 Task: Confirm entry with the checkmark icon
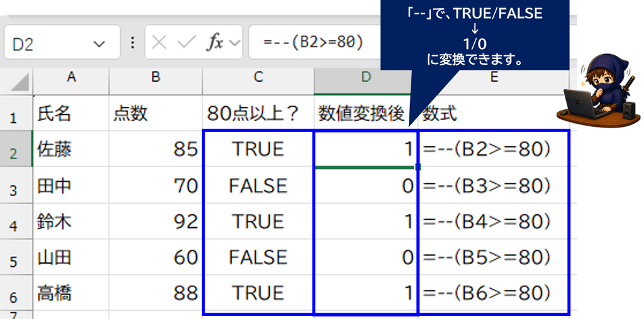[187, 43]
